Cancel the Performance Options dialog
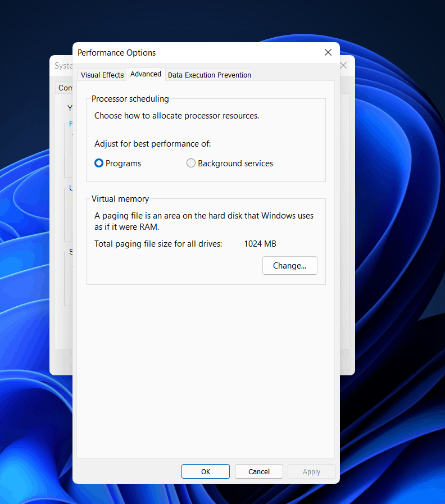The image size is (445, 504). tap(259, 471)
